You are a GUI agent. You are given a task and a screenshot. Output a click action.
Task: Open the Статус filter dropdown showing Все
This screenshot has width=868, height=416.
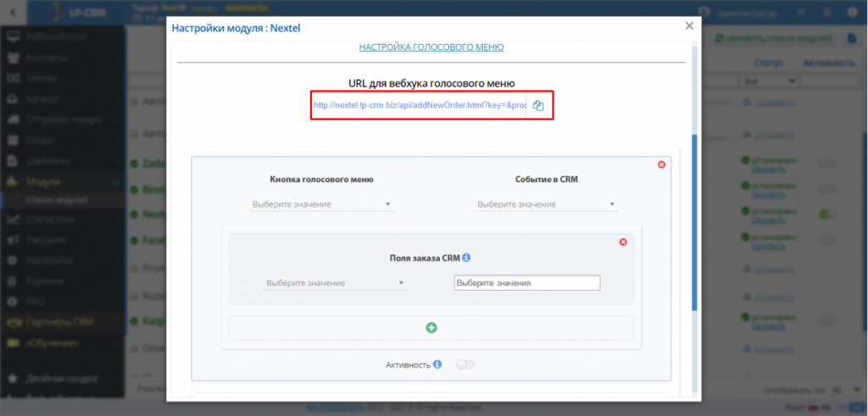[x=770, y=81]
